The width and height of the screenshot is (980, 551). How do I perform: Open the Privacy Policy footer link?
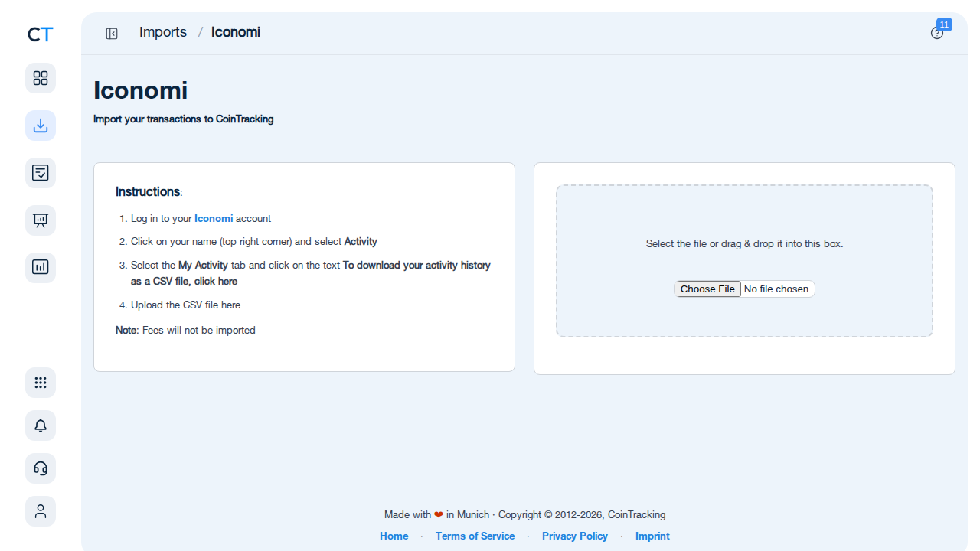coord(575,536)
